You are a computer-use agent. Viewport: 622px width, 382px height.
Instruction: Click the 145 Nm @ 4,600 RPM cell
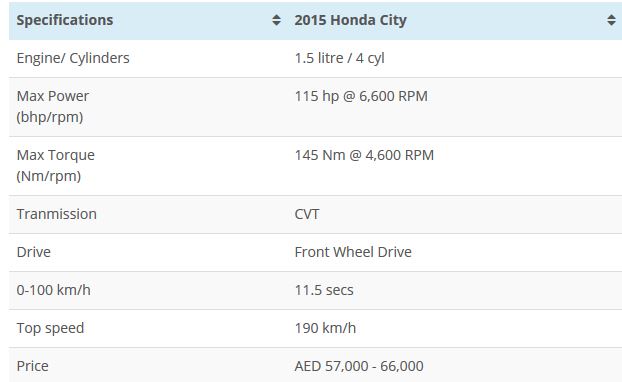point(364,155)
